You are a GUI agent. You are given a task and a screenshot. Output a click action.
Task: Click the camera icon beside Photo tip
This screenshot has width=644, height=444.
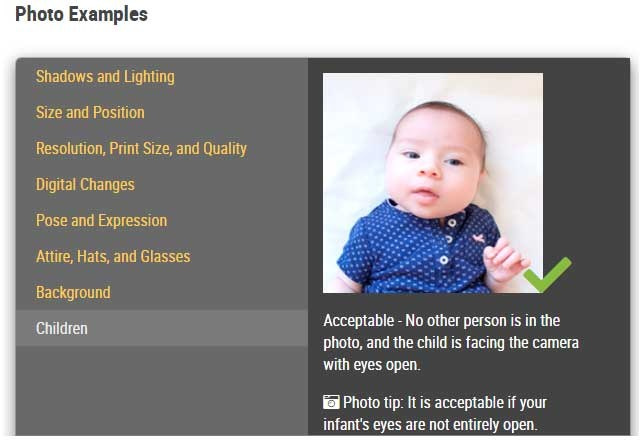[x=331, y=403]
